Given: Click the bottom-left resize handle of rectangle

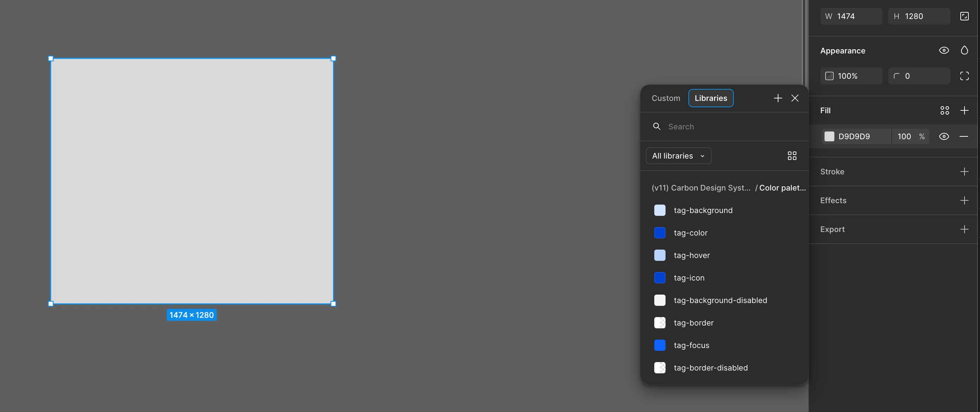Looking at the screenshot, I should point(51,304).
